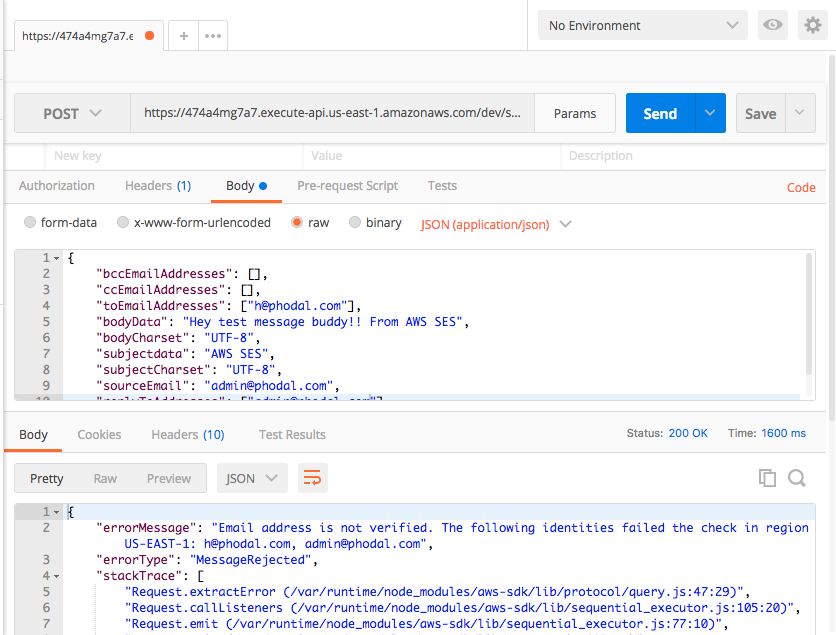Select x-www-form-urlencoded body type
Screen dimensions: 836x635
click(123, 222)
